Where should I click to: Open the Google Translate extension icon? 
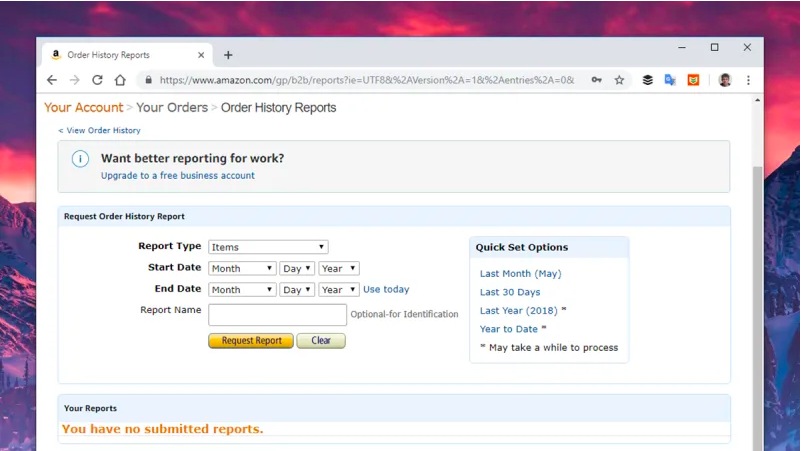click(x=670, y=80)
